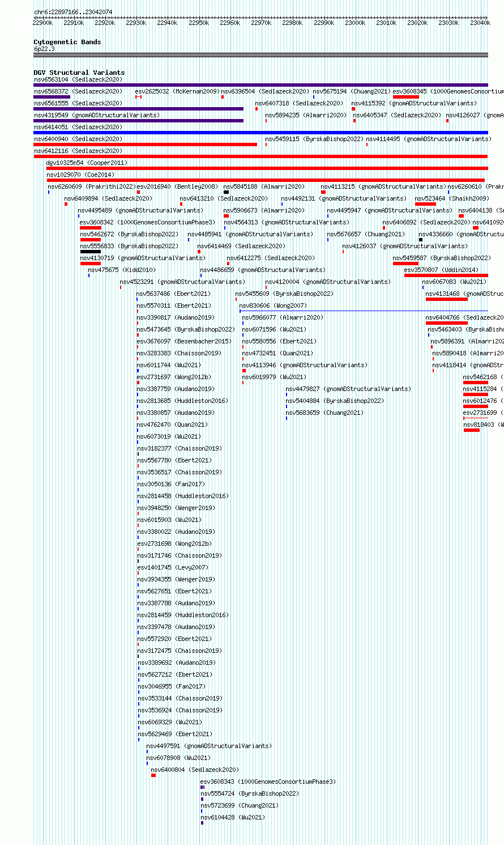Click the black bar under nsv5845188
The width and height of the screenshot is (504, 845).
pos(227,192)
